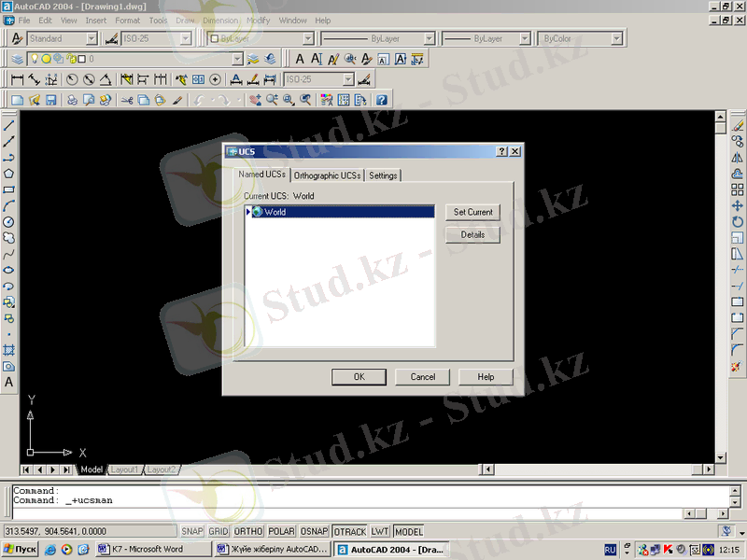Image resolution: width=747 pixels, height=560 pixels.
Task: Click the Details button
Action: point(472,235)
